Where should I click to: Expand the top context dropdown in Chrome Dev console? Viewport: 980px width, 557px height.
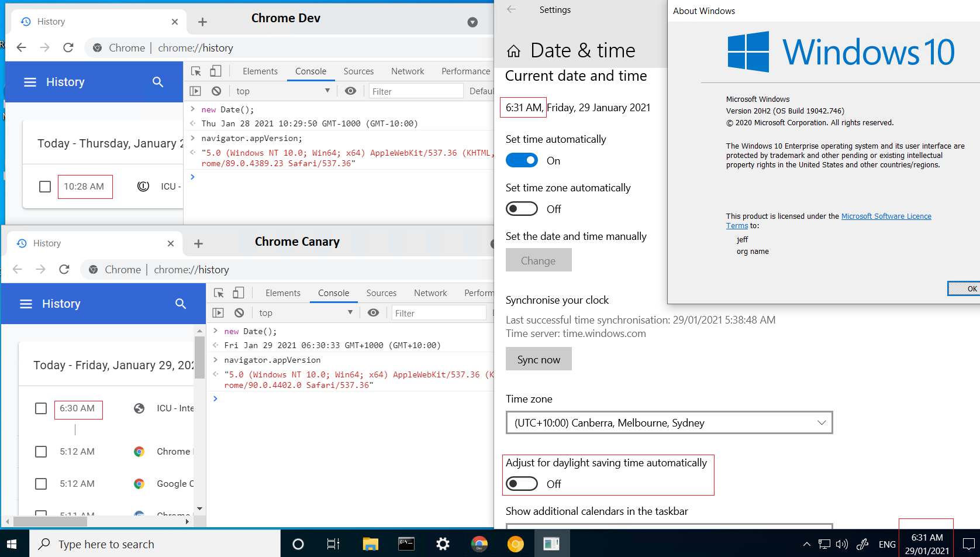pyautogui.click(x=283, y=91)
